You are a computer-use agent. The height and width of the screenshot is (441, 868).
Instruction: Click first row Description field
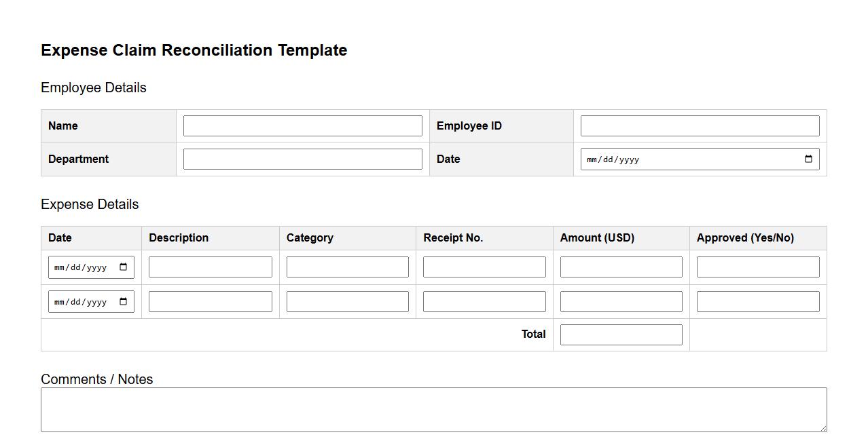[210, 267]
